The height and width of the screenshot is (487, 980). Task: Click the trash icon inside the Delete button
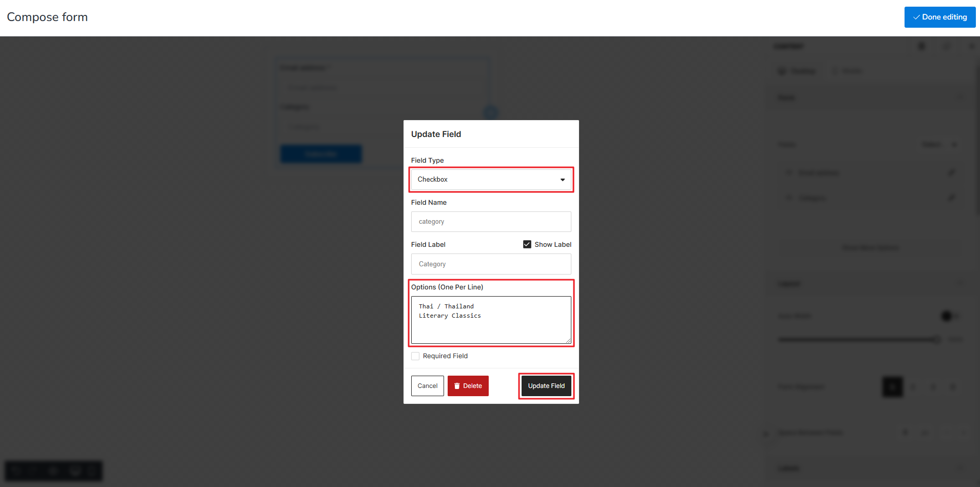coord(456,385)
